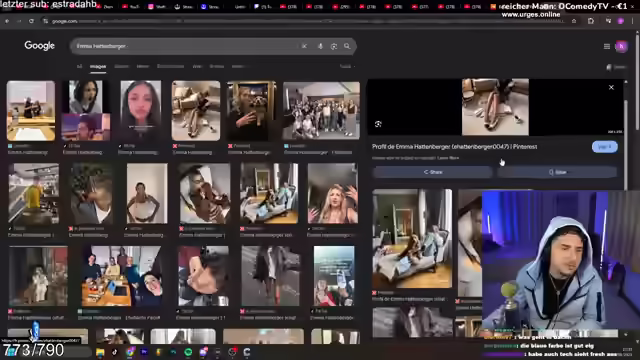Viewport: 640px width, 360px height.
Task: Clear the search box with the X icon
Action: point(304,47)
